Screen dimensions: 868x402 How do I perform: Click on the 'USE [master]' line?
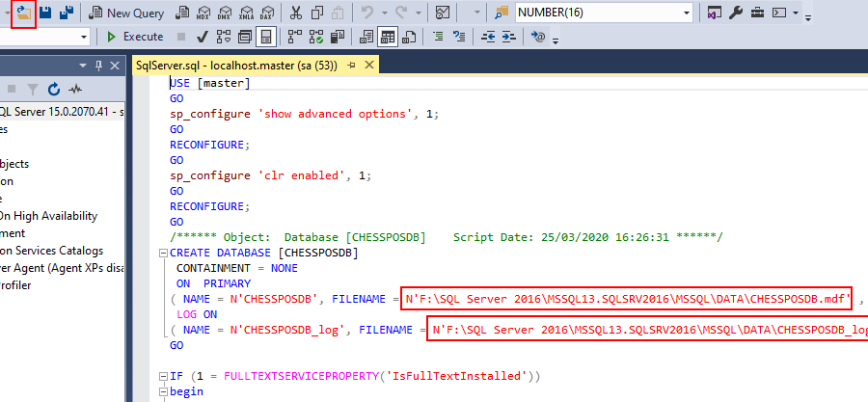pos(210,83)
